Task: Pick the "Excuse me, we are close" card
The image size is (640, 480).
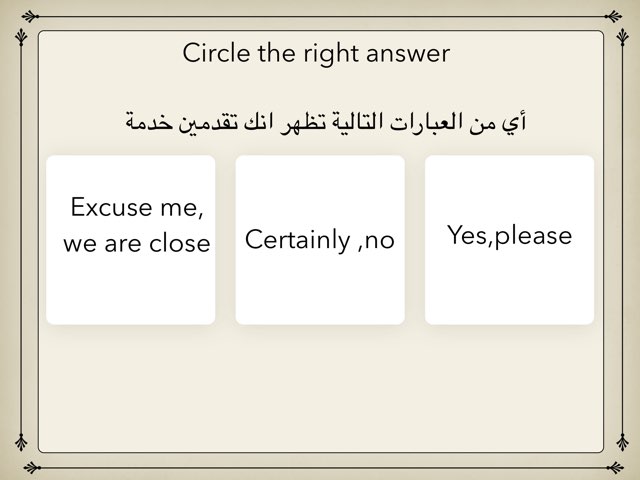Action: click(x=131, y=240)
